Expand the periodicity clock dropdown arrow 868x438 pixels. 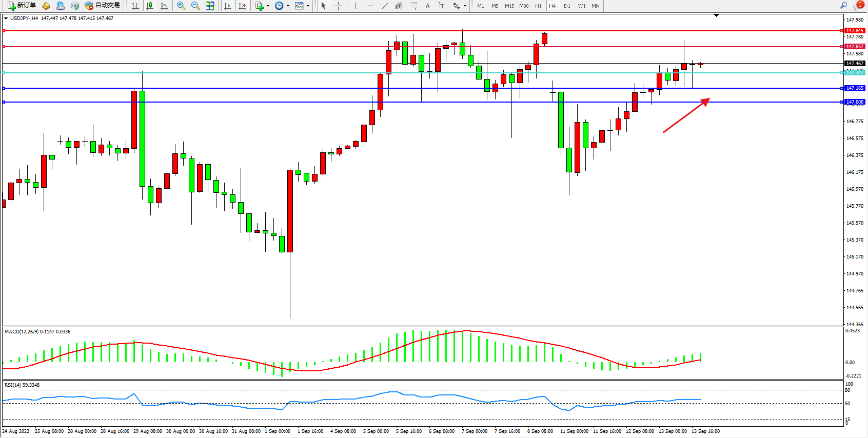288,6
